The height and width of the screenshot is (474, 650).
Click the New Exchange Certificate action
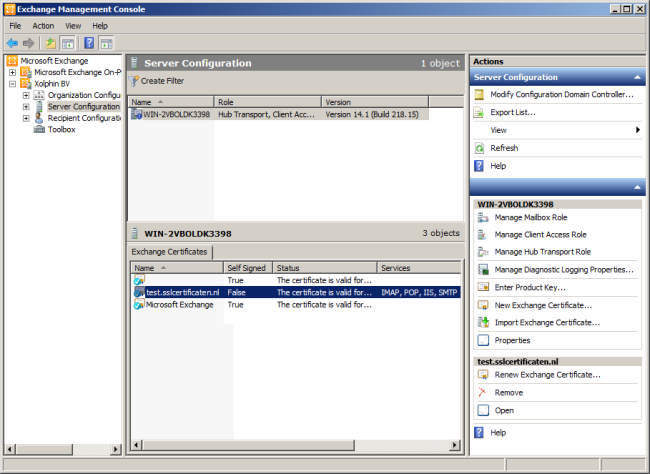(543, 305)
